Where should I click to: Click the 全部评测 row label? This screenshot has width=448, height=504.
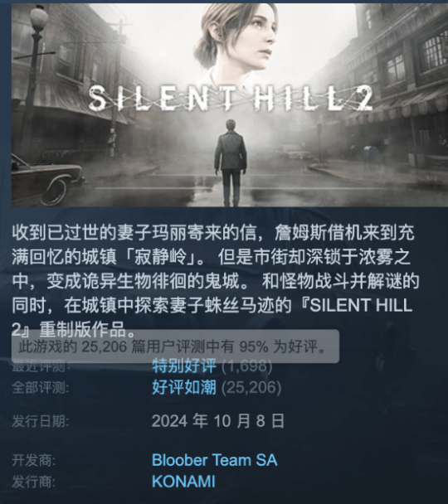pos(41,388)
